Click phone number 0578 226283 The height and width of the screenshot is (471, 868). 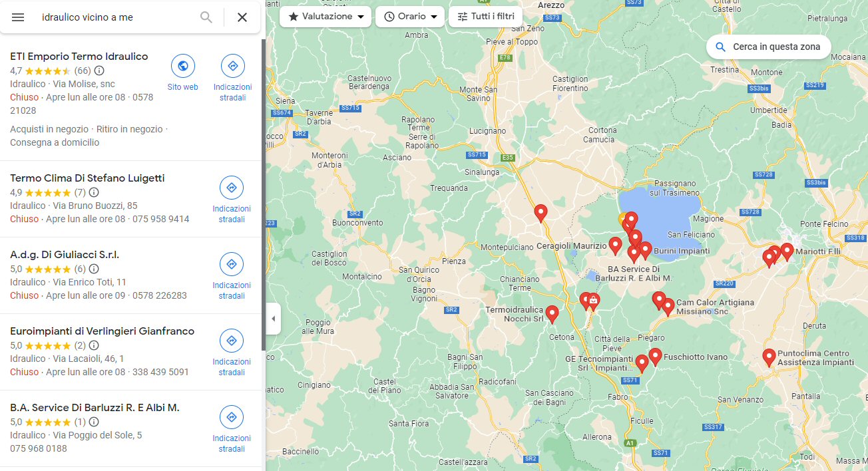click(x=160, y=295)
